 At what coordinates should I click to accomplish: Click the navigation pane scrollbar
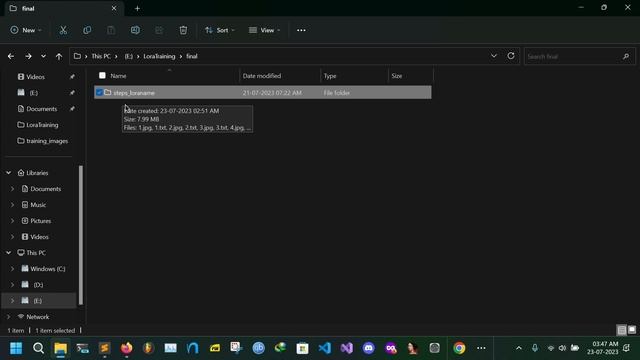point(81,235)
